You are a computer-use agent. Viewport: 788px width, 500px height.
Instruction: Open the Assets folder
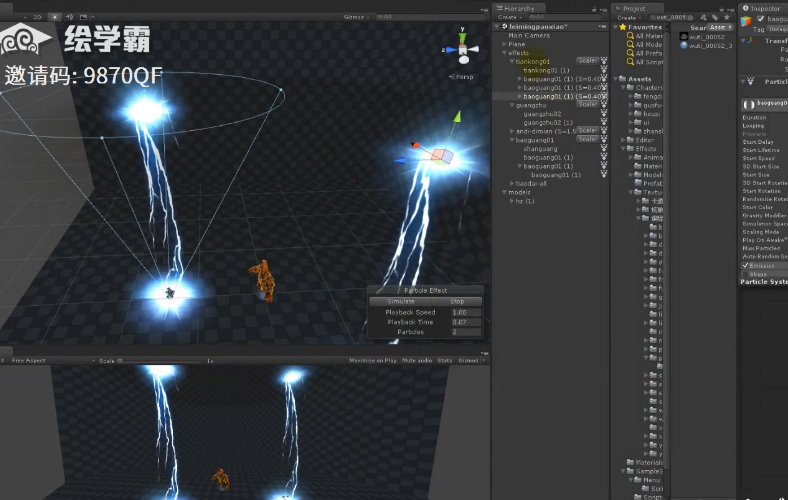(635, 79)
